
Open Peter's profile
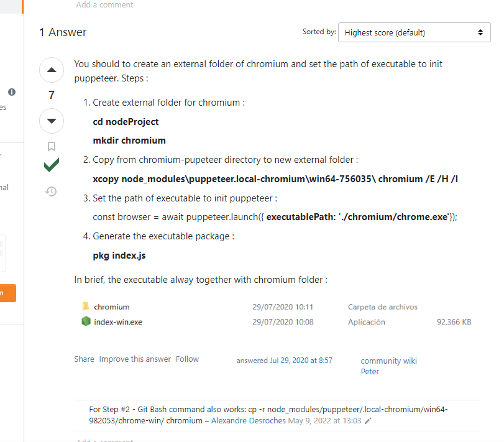pyautogui.click(x=369, y=371)
